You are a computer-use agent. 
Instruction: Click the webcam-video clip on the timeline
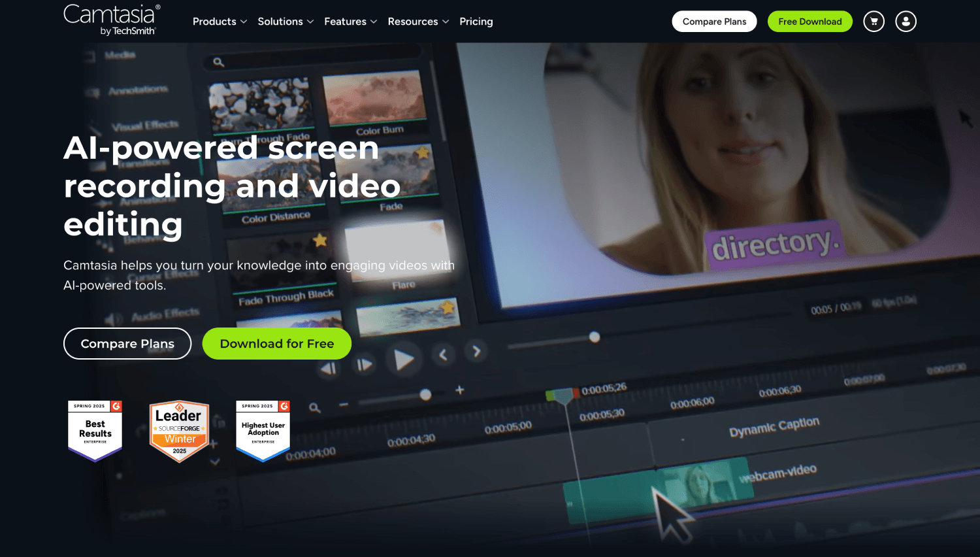(x=660, y=489)
